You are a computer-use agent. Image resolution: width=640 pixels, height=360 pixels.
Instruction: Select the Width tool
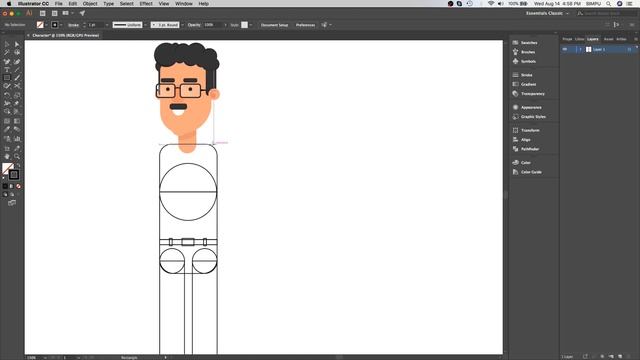[x=7, y=103]
